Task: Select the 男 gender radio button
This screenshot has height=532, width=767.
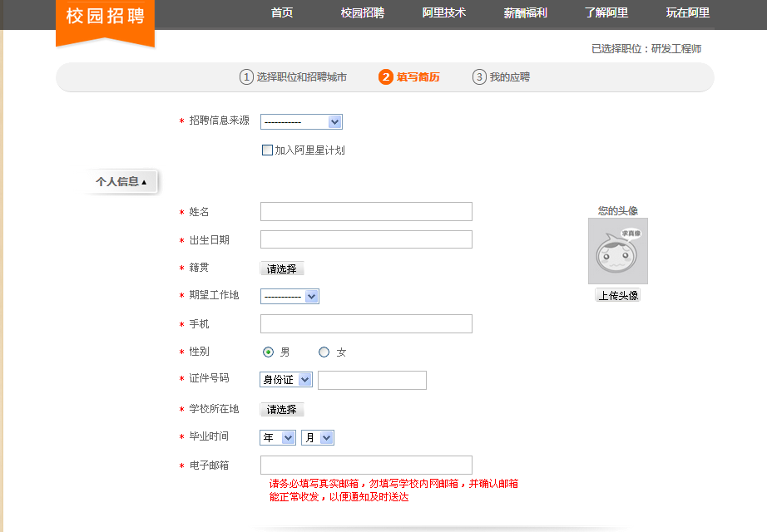Action: [x=268, y=352]
